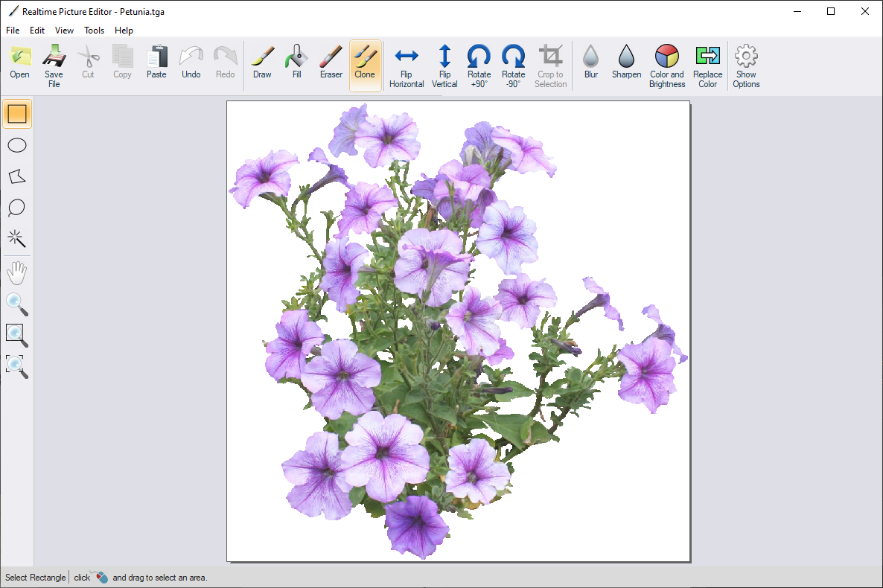
Task: Open the Tools menu
Action: (94, 31)
